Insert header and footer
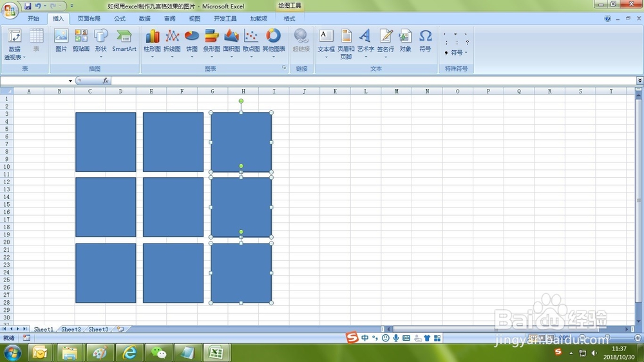 (x=346, y=44)
